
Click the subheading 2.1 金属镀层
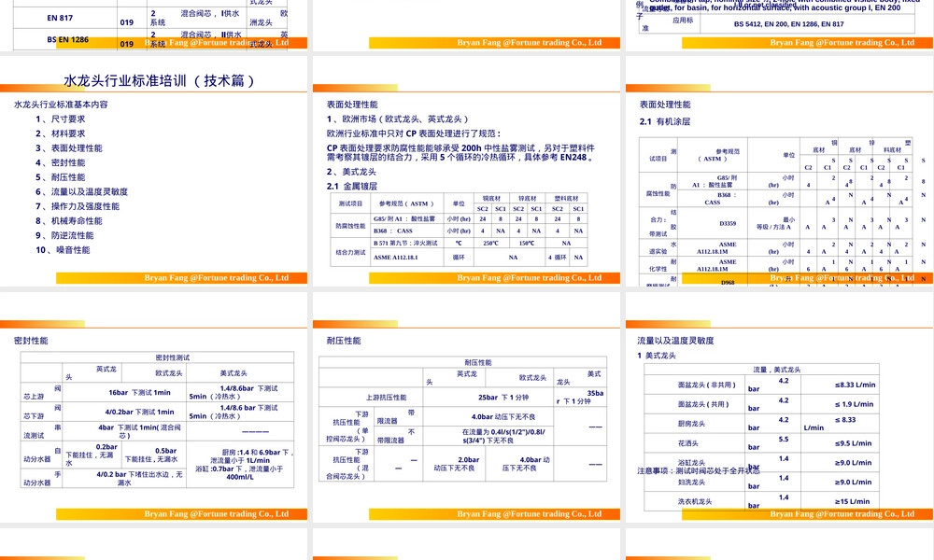pyautogui.click(x=351, y=187)
